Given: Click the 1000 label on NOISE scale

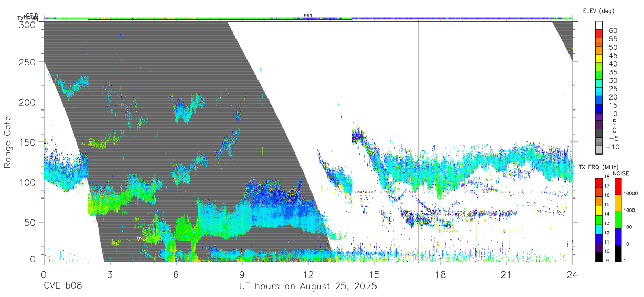Looking at the screenshot, I should coord(630,210).
